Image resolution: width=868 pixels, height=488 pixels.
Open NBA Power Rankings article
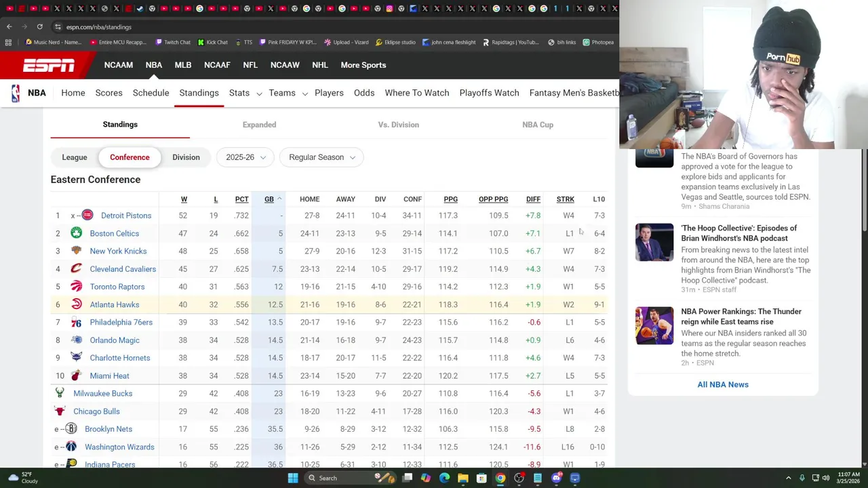tap(741, 317)
